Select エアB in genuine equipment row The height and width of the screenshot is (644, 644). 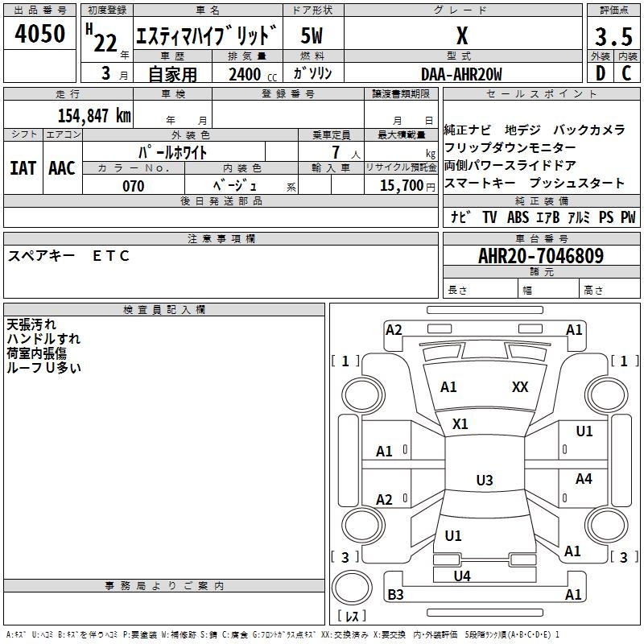(548, 217)
